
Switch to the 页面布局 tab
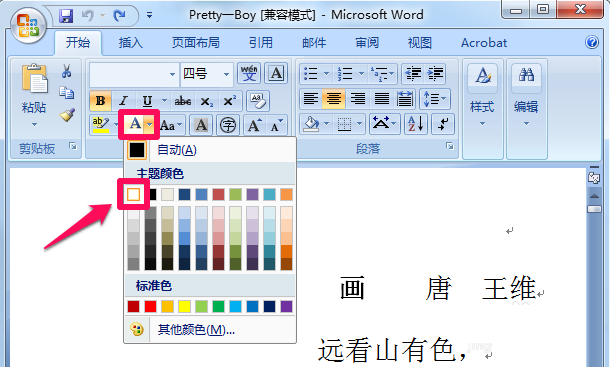[196, 42]
